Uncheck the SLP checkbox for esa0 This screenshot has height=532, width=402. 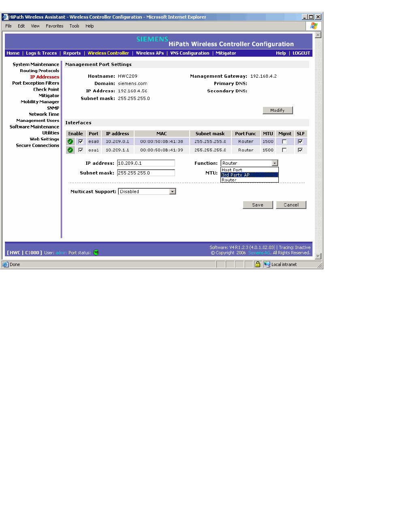tap(300, 142)
